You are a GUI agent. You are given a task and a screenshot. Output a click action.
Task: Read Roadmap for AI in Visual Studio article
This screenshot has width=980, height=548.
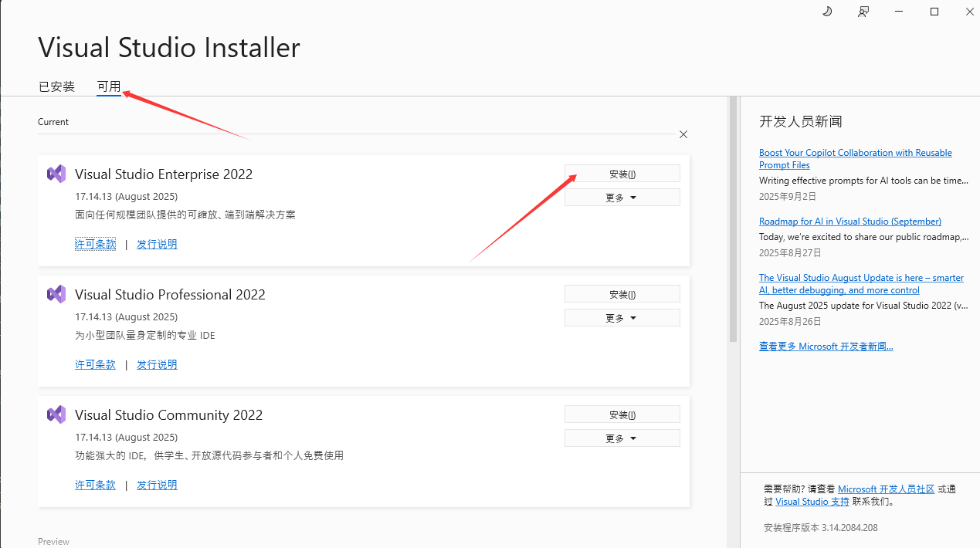[x=850, y=222]
